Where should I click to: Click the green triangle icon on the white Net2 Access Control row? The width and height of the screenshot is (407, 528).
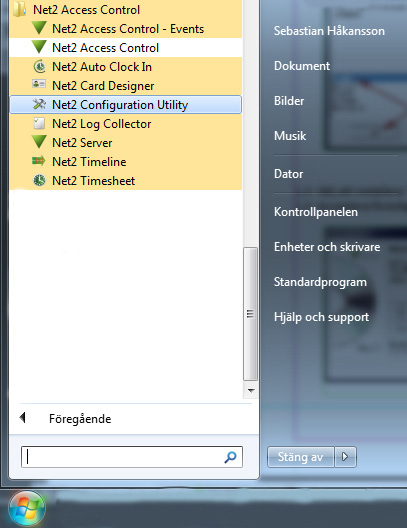tap(39, 47)
